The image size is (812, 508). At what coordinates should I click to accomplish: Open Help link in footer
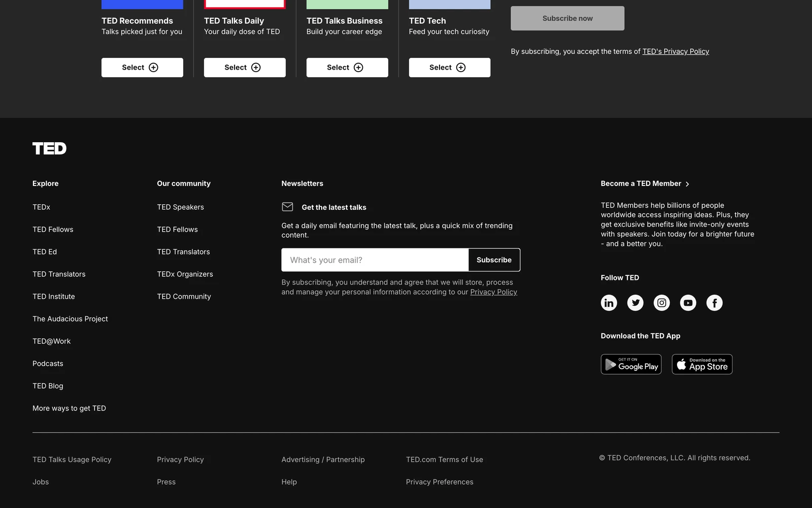[x=289, y=482]
